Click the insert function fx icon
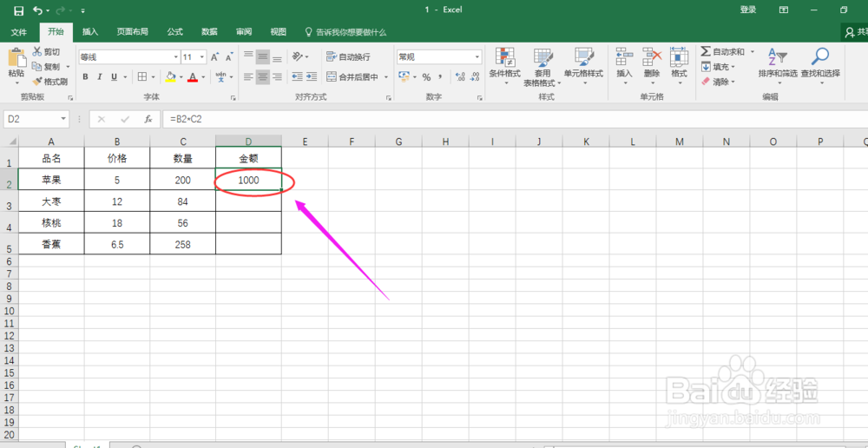 [148, 118]
